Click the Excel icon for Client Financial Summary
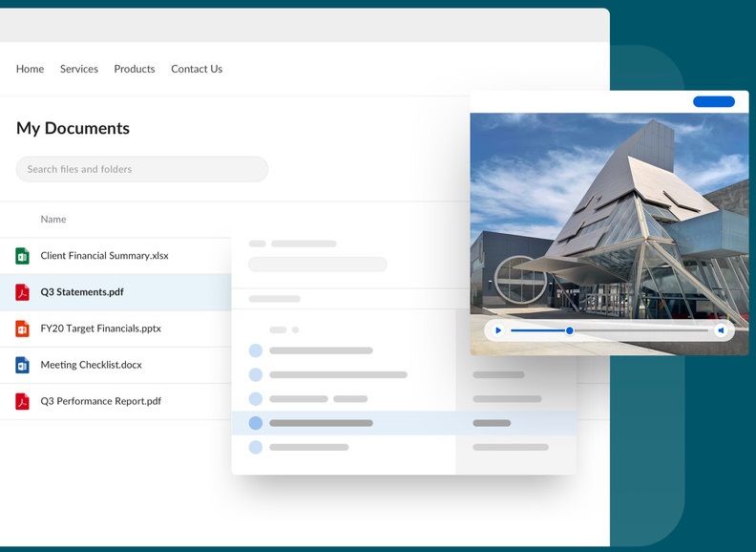This screenshot has height=552, width=756. click(x=22, y=256)
